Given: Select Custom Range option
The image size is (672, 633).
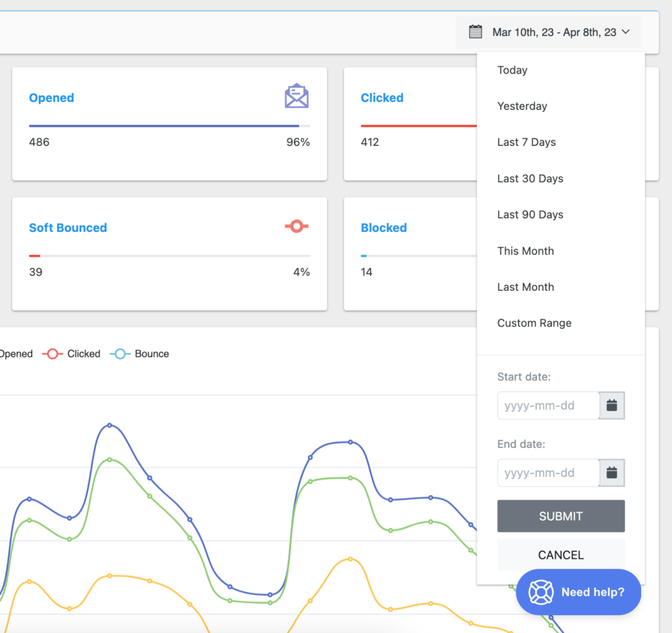Looking at the screenshot, I should 534,323.
